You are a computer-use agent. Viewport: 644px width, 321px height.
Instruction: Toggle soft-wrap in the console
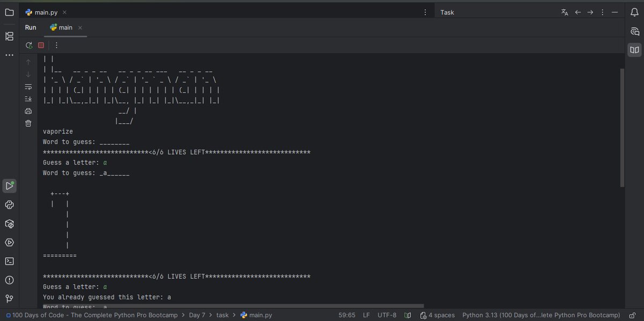tap(28, 86)
